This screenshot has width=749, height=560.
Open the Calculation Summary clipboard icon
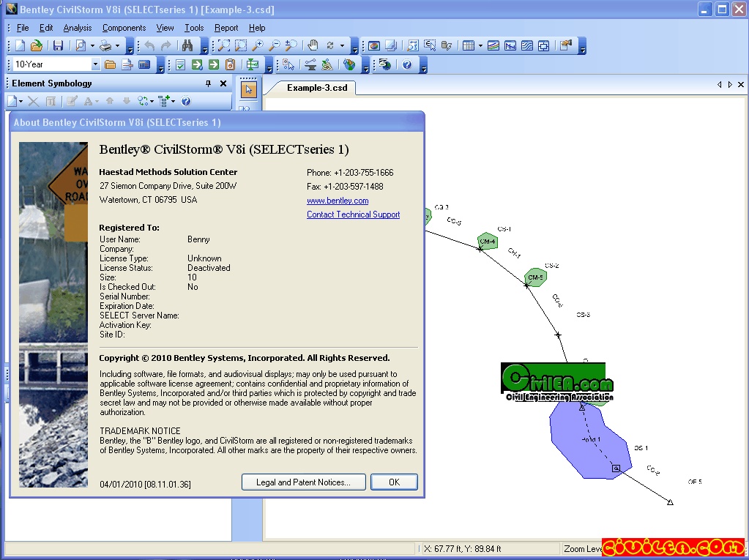click(x=230, y=64)
